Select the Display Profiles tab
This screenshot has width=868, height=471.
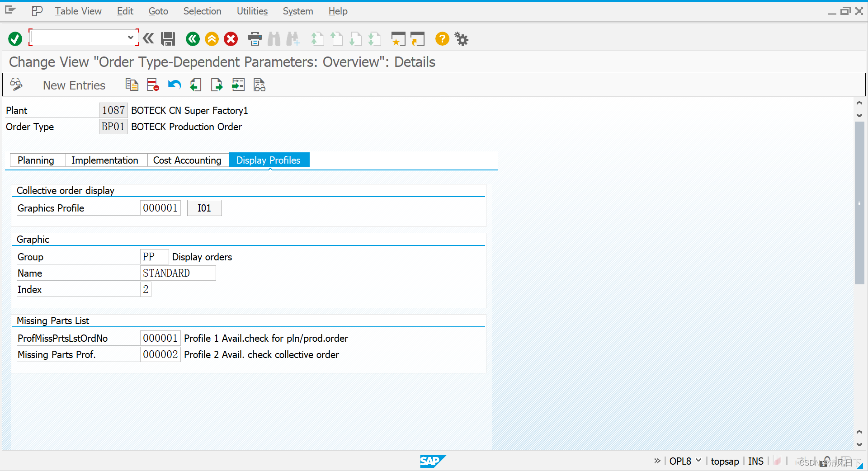click(269, 160)
